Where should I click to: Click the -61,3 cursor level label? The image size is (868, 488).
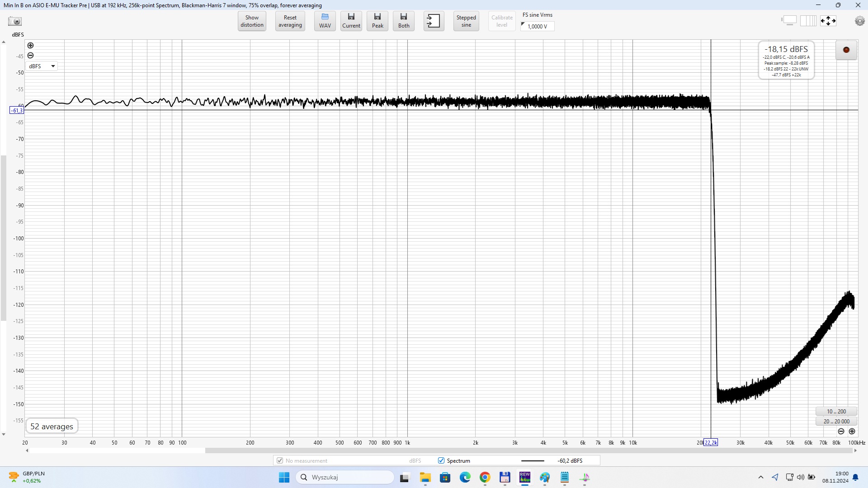pyautogui.click(x=17, y=110)
